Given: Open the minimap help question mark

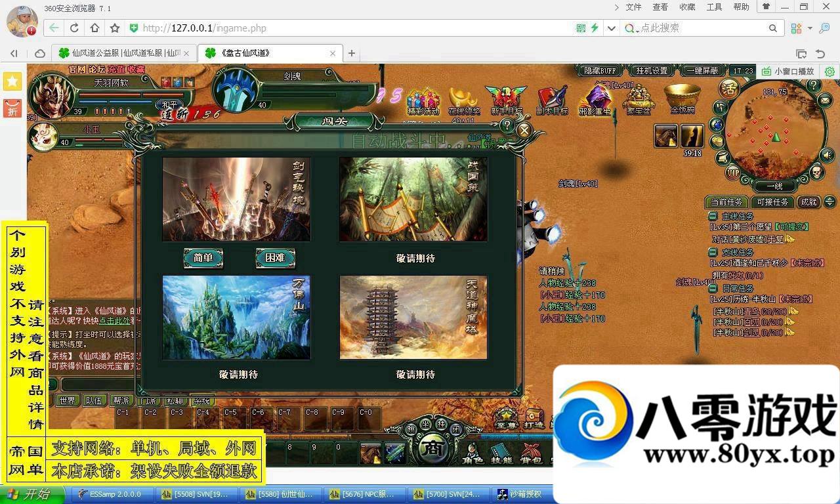Looking at the screenshot, I should (814, 85).
